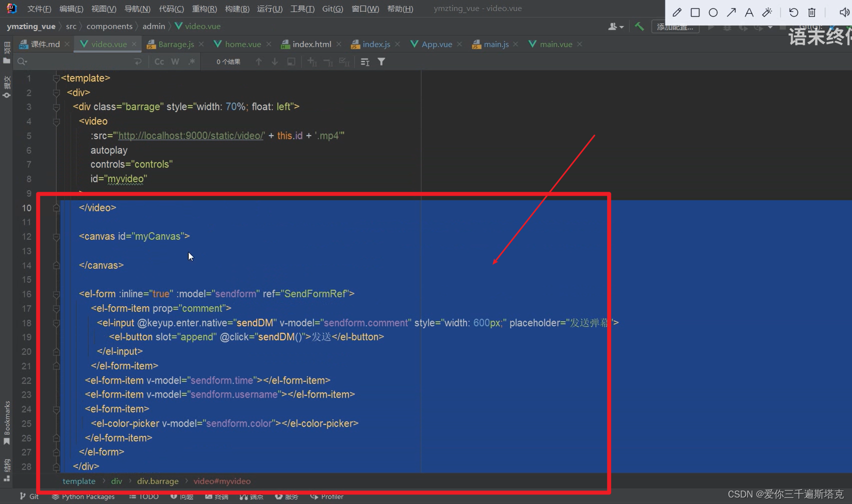
Task: Delete all annotations with trash icon
Action: [812, 12]
